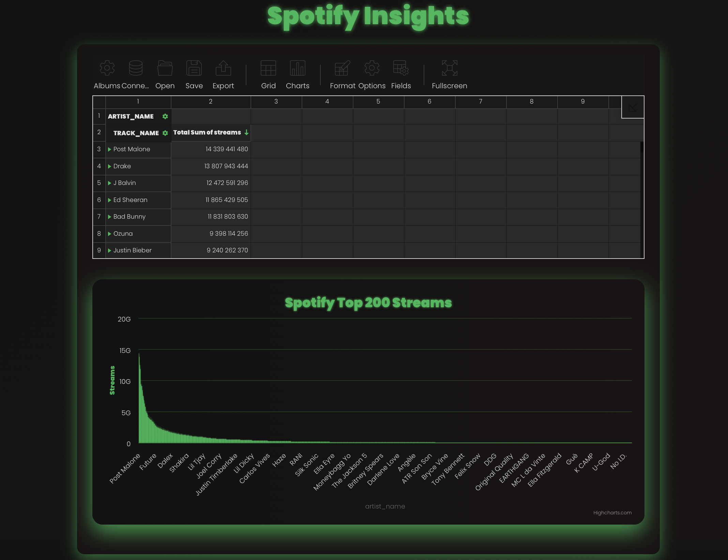Click row header number 6
This screenshot has height=560, width=728.
[99, 200]
